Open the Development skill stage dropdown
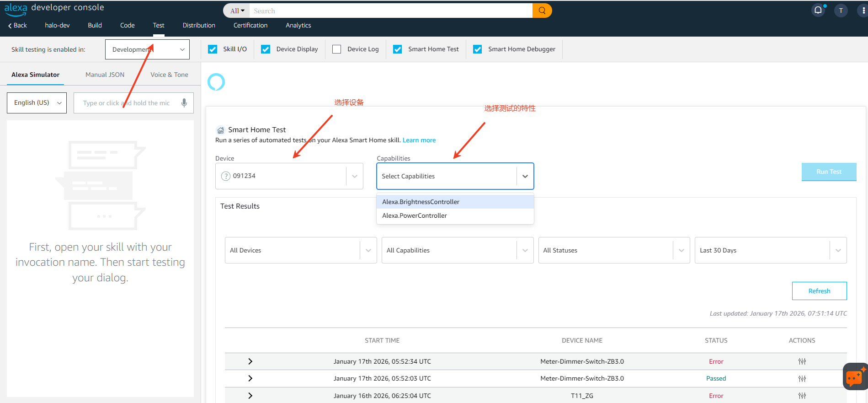 click(x=147, y=49)
